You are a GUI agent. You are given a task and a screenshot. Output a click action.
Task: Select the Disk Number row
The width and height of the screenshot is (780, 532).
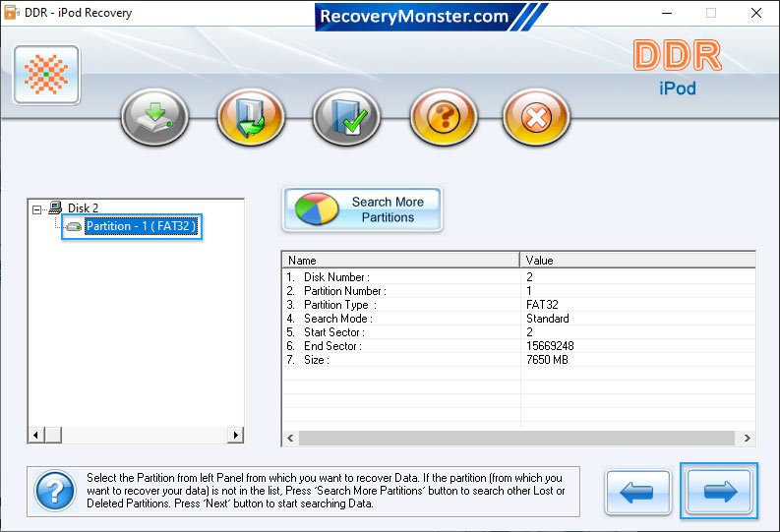(518, 277)
